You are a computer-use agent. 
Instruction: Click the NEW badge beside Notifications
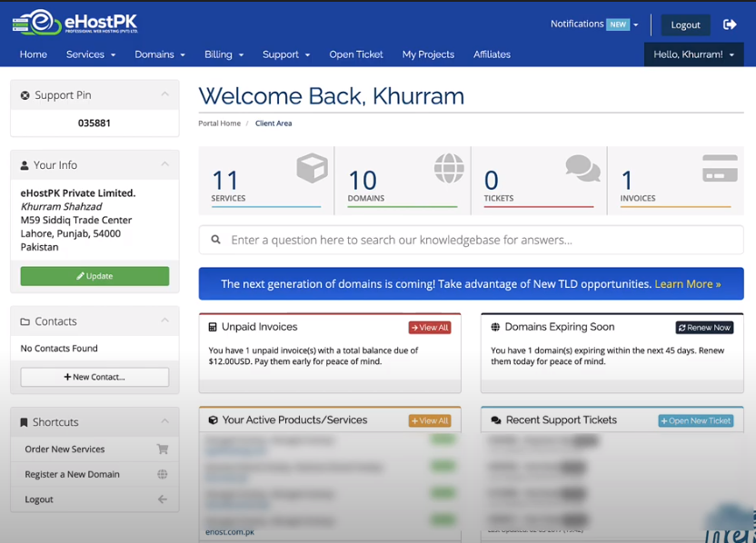[x=618, y=25]
